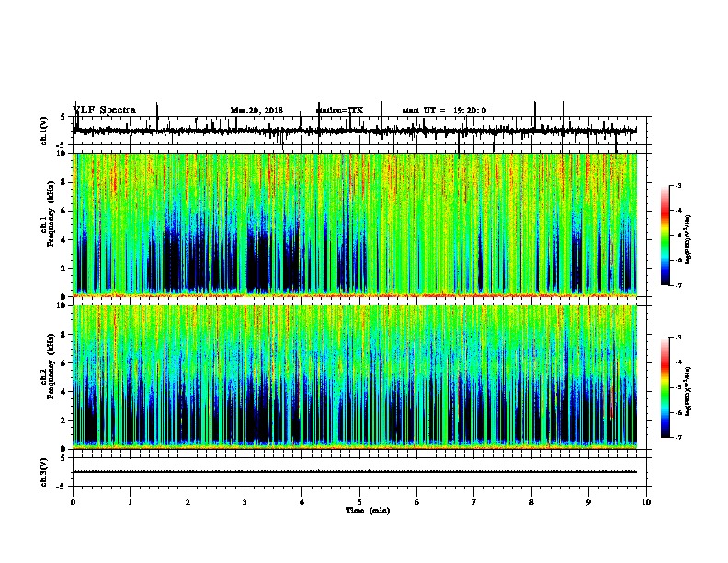Click time-axis tick label "1"
The width and height of the screenshot is (728, 563).
click(x=131, y=502)
